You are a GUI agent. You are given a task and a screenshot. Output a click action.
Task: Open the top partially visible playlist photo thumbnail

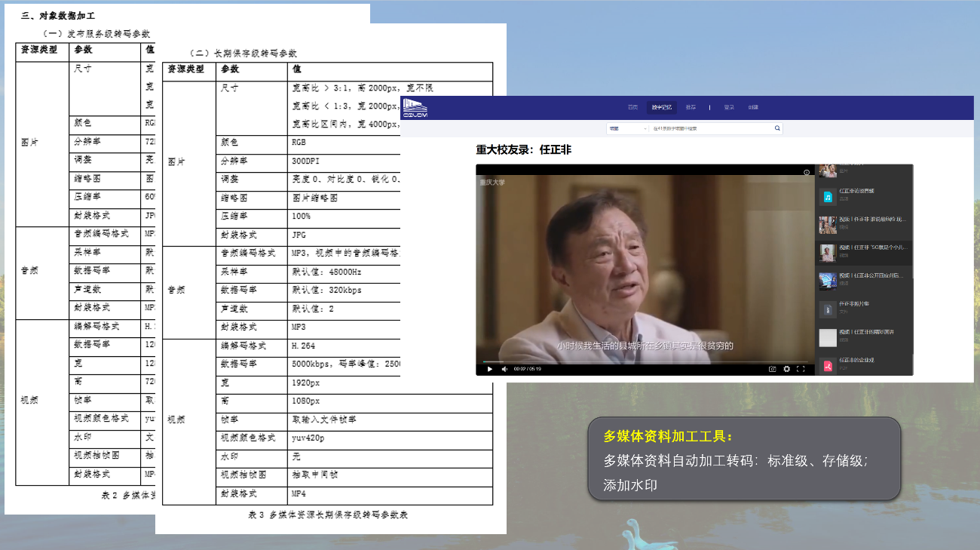pos(828,171)
